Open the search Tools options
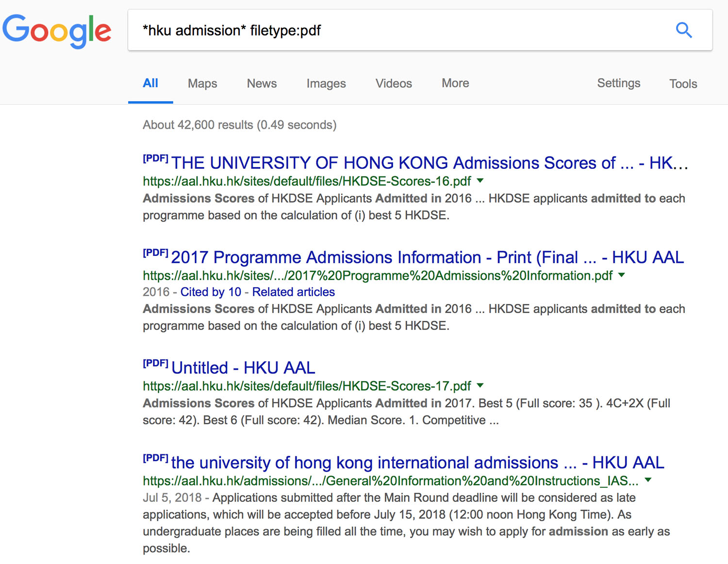The image size is (728, 564). click(683, 83)
